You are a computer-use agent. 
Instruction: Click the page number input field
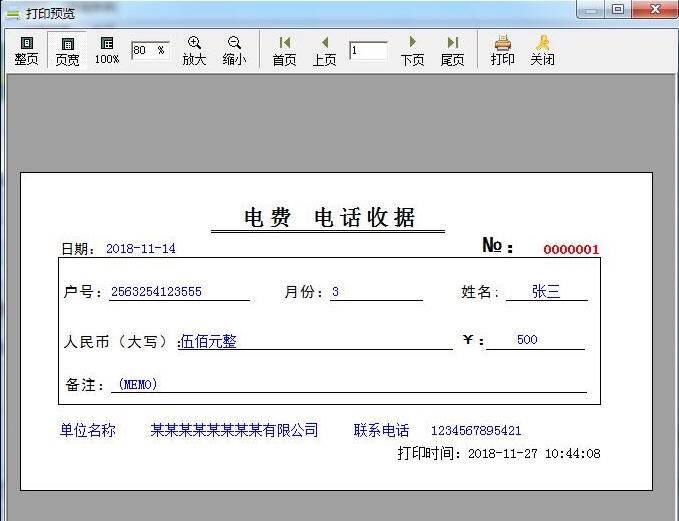click(x=368, y=51)
